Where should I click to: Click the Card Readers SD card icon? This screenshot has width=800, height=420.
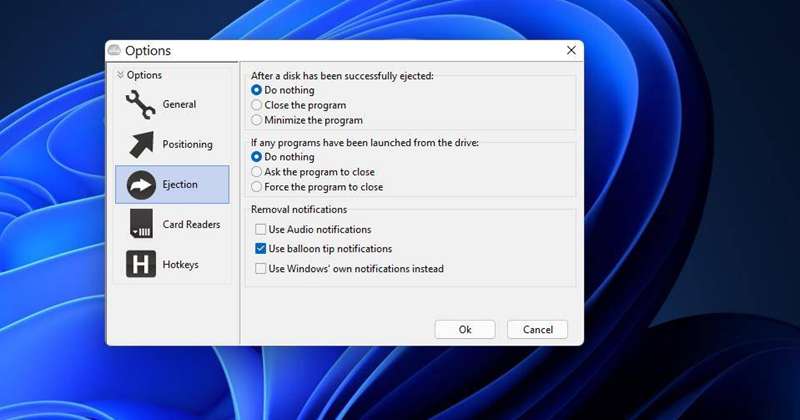pyautogui.click(x=140, y=225)
